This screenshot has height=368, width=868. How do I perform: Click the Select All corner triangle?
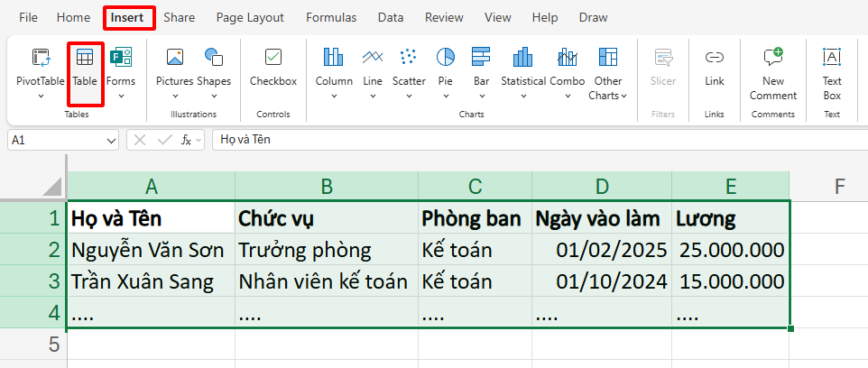point(52,186)
